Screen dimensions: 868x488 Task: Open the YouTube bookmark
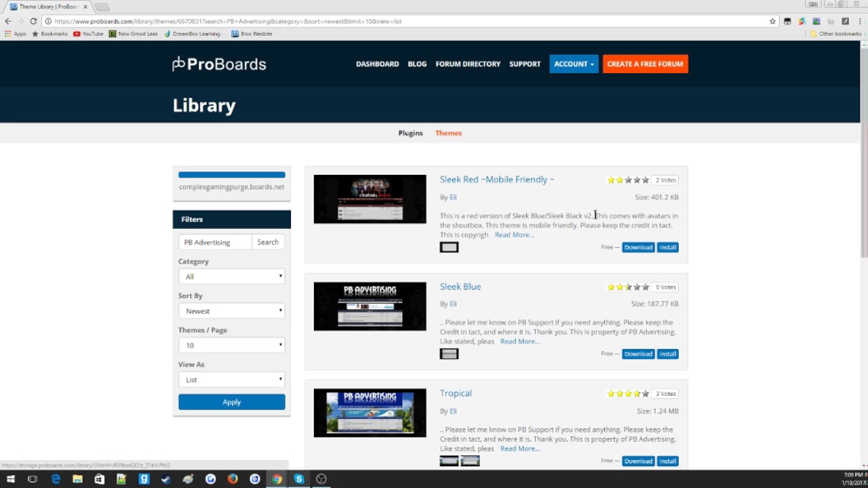pyautogui.click(x=89, y=34)
